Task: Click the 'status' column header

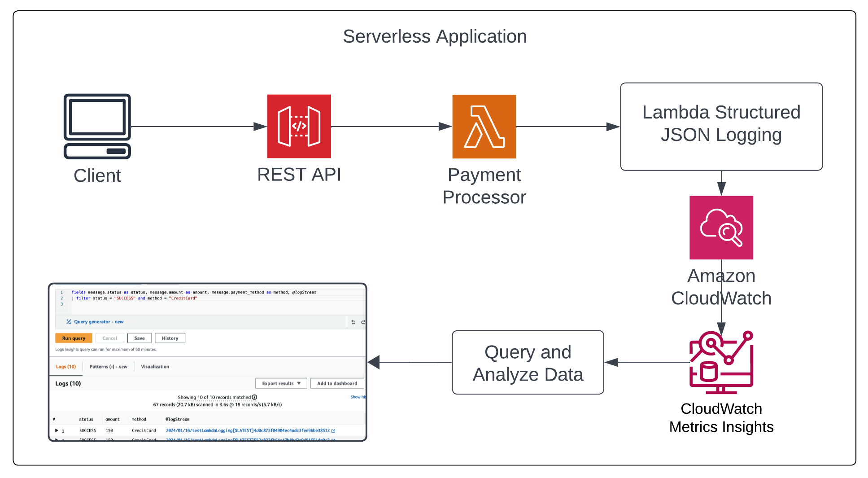Action: (x=86, y=419)
